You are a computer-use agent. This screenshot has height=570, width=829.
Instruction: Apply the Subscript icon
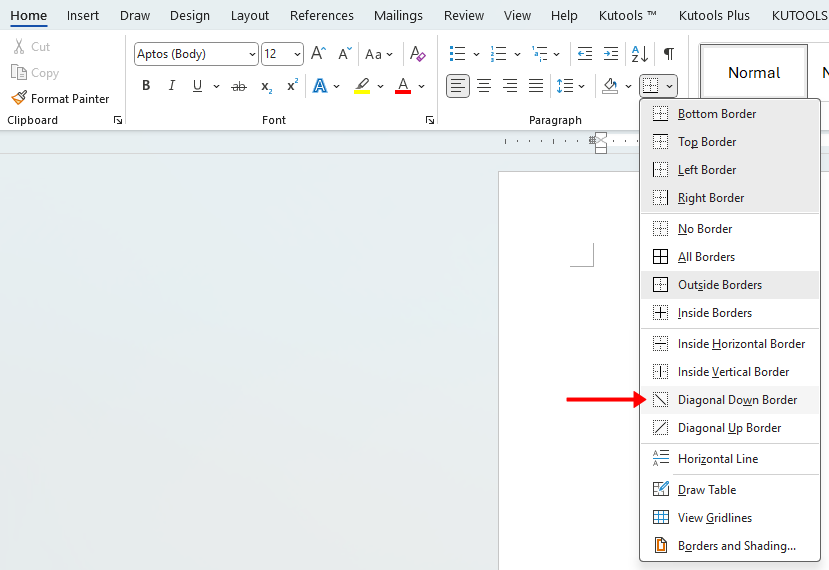coord(266,87)
